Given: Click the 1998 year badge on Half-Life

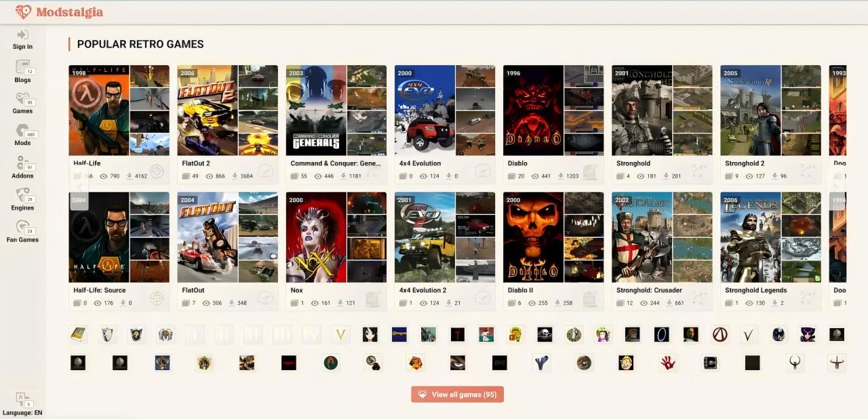Looking at the screenshot, I should (79, 73).
